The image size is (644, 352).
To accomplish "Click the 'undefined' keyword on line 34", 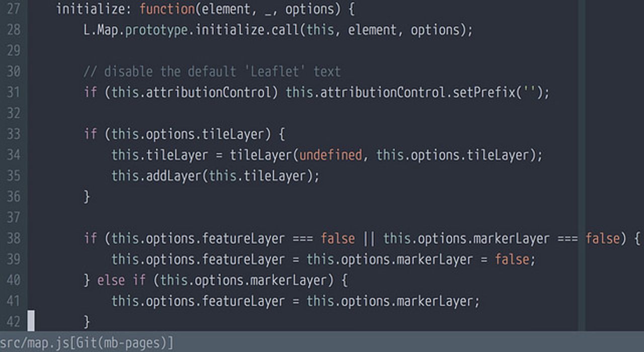I will pyautogui.click(x=330, y=155).
